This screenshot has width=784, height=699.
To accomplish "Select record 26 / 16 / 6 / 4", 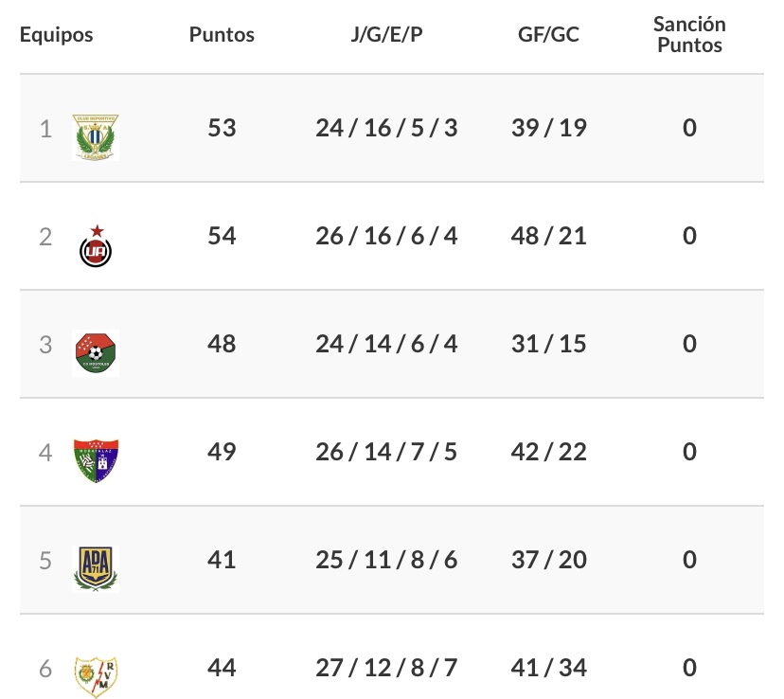I will (386, 236).
